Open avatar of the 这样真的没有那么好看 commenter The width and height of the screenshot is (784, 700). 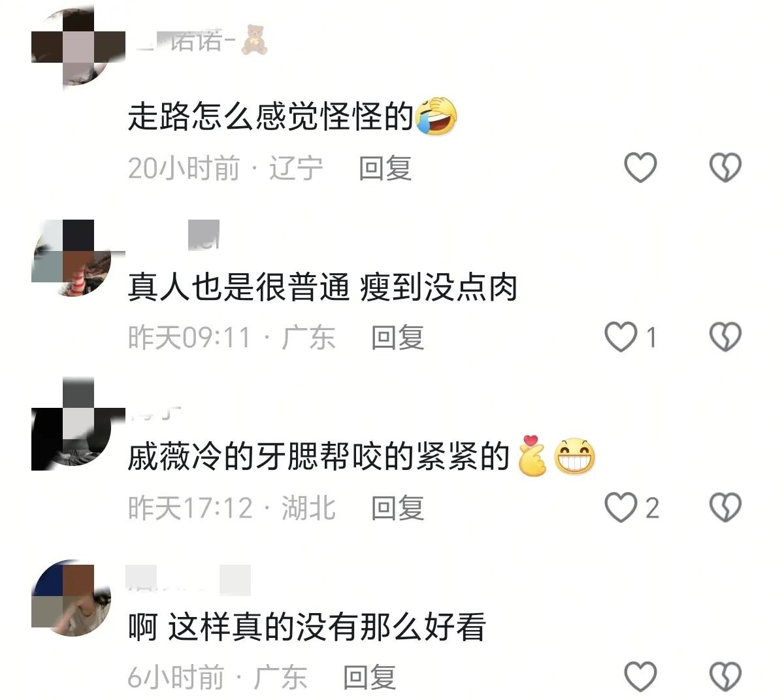tap(71, 598)
